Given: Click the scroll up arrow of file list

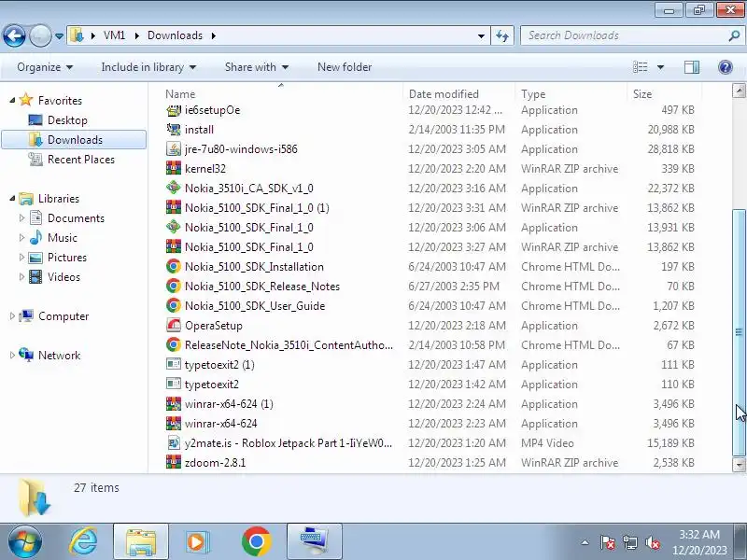Looking at the screenshot, I should click(x=739, y=91).
